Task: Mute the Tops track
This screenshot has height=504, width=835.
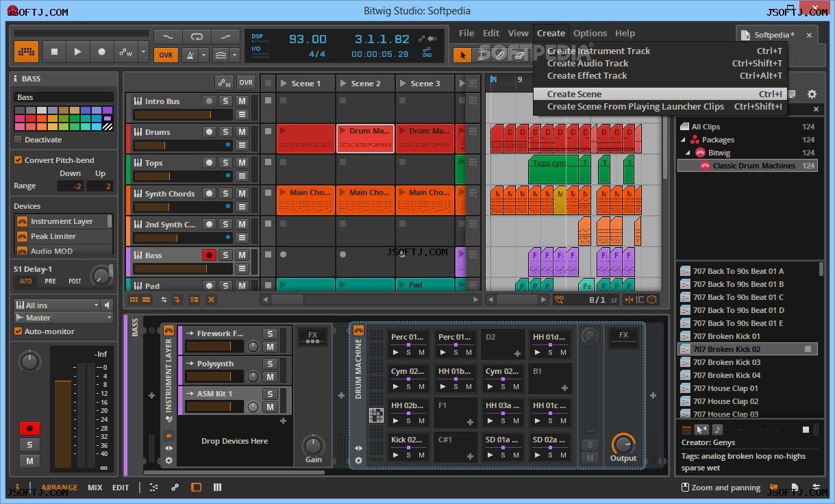Action: (242, 162)
